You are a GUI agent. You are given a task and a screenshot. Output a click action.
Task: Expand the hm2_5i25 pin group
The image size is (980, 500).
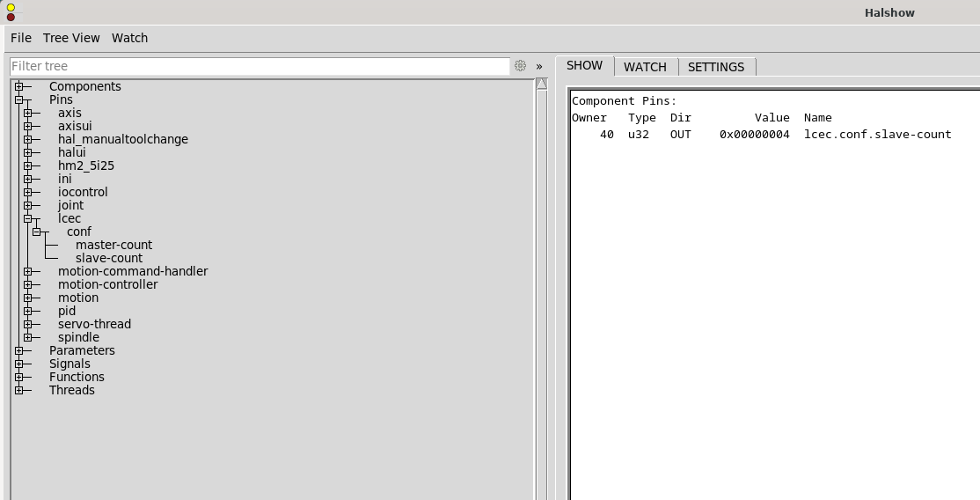(x=27, y=165)
